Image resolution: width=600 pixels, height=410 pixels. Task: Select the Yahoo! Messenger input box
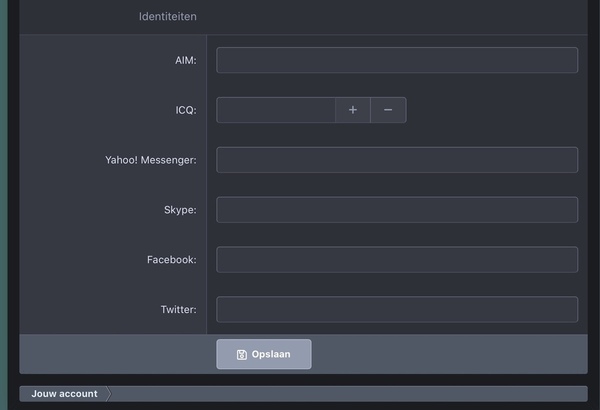pos(397,160)
